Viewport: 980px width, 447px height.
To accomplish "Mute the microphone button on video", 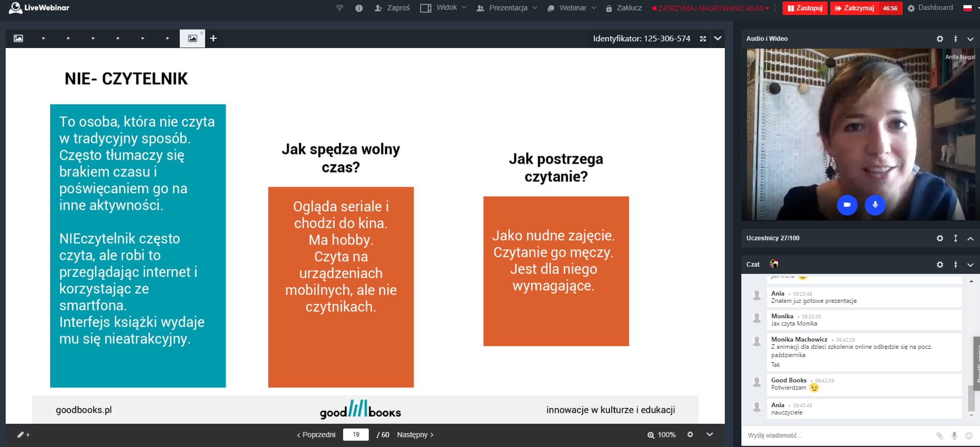I will [x=875, y=205].
